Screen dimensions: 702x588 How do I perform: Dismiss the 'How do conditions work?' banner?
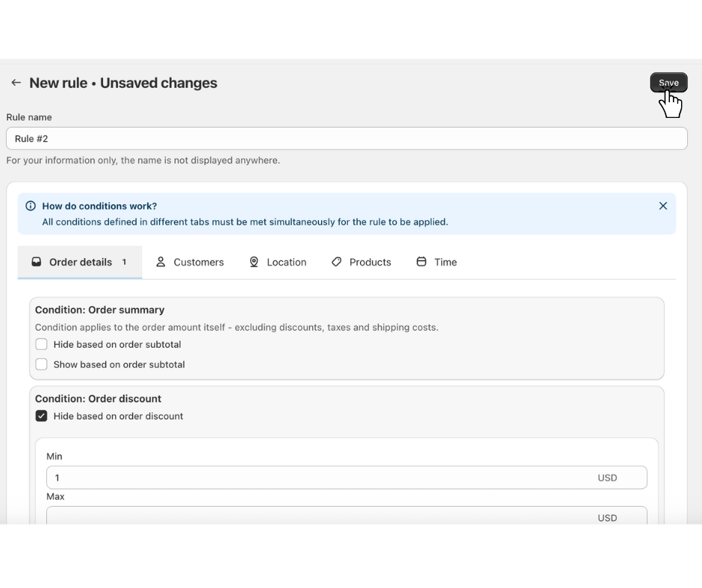pos(662,206)
